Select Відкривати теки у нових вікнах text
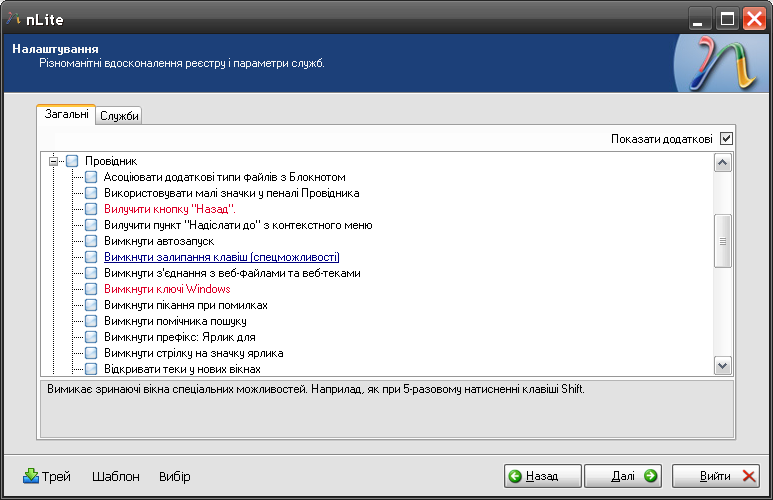This screenshot has height=500, width=773. click(182, 369)
